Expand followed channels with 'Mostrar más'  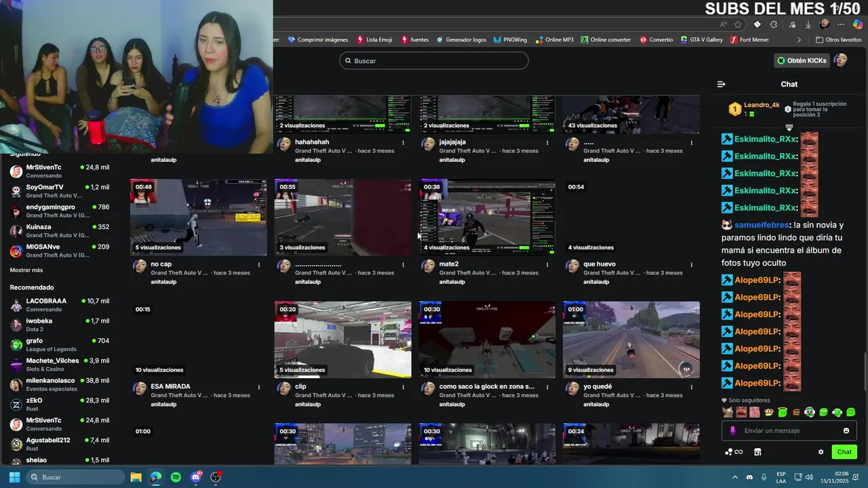pyautogui.click(x=26, y=270)
